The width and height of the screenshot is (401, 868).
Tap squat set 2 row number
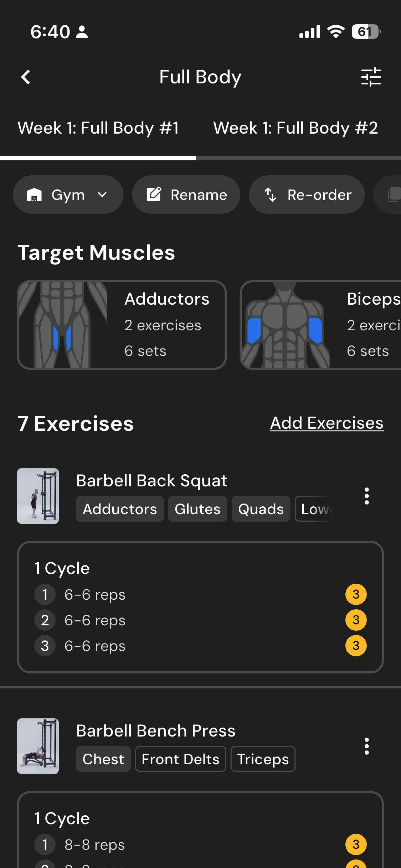click(45, 620)
